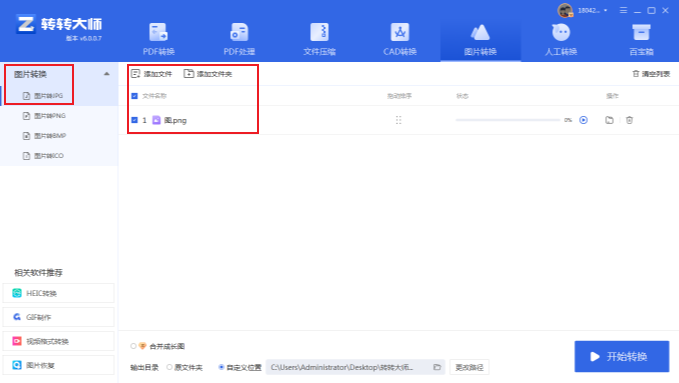Expand the account name dropdown arrow

[x=605, y=10]
